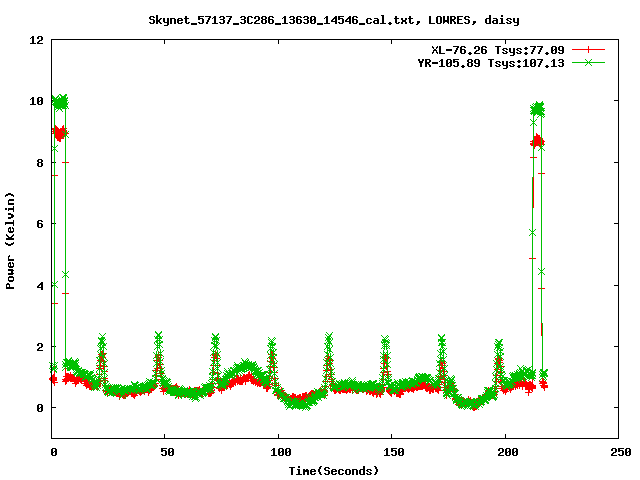Click x-axis tick label '50'
640x480 pixels.
click(x=167, y=452)
